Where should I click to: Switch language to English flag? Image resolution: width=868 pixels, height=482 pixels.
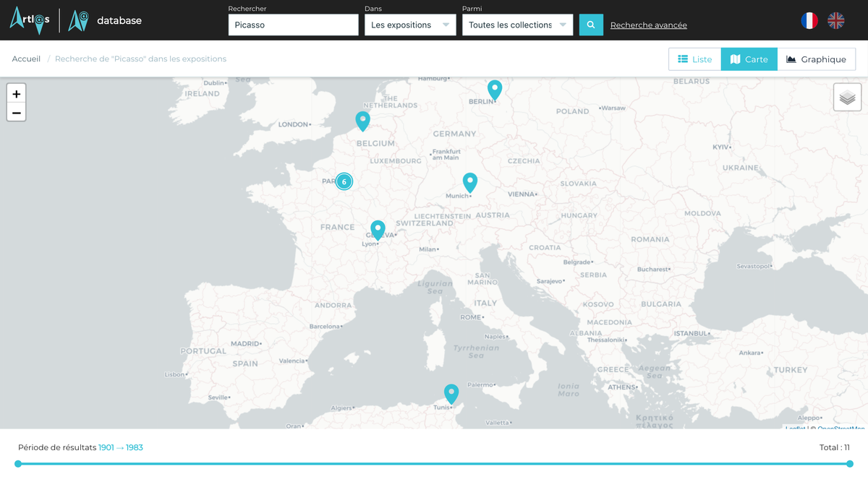click(x=835, y=20)
